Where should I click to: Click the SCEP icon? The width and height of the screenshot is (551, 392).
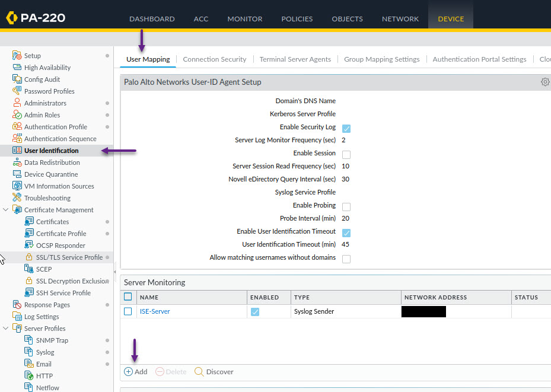(x=29, y=269)
